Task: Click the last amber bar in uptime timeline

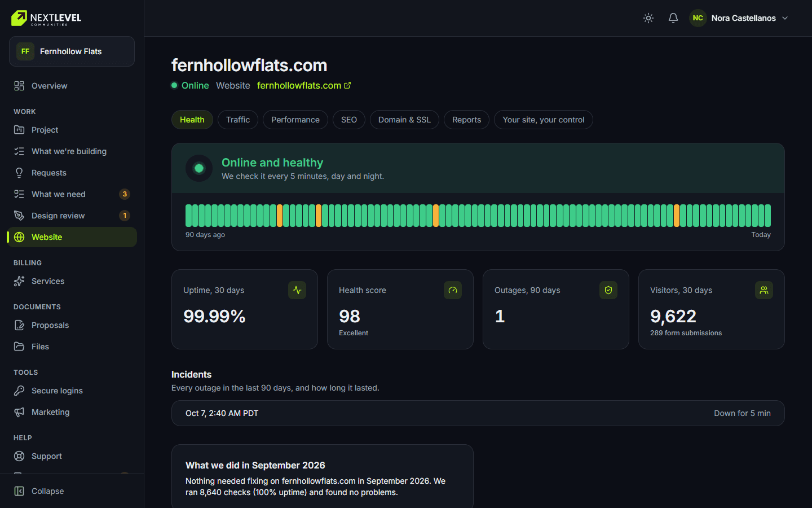Action: pos(677,216)
